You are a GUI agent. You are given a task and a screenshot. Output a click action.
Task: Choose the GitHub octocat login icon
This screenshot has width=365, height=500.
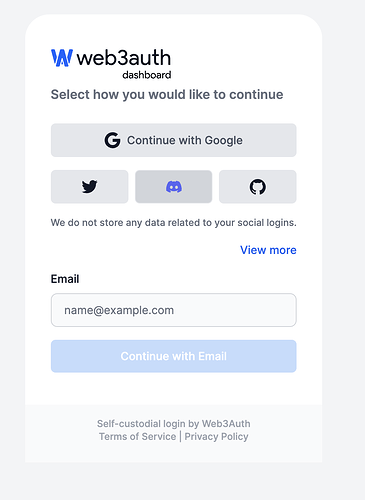point(258,187)
